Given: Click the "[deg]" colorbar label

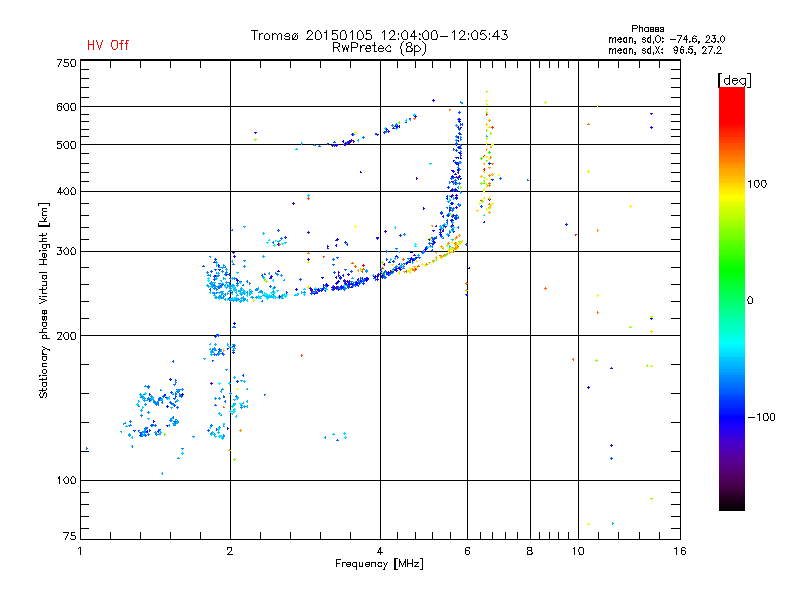Looking at the screenshot, I should point(734,81).
